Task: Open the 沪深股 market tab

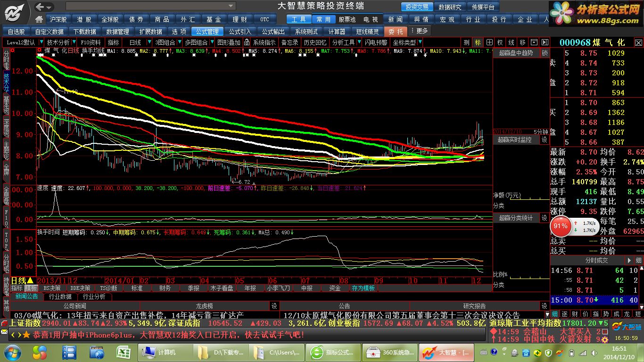Action: click(58, 19)
